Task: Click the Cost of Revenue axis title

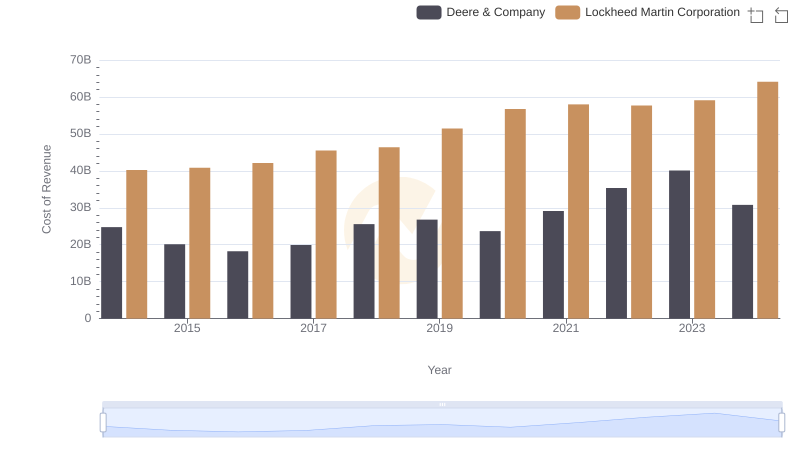Action: point(46,189)
